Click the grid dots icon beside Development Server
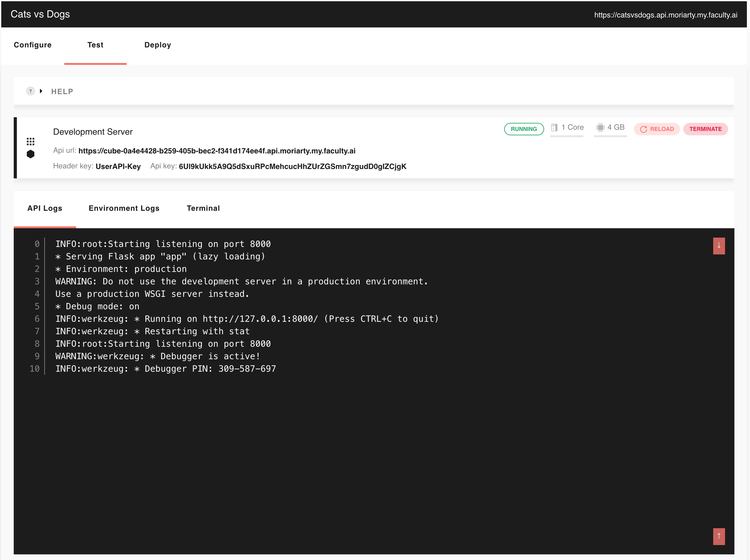The height and width of the screenshot is (560, 750). (31, 141)
